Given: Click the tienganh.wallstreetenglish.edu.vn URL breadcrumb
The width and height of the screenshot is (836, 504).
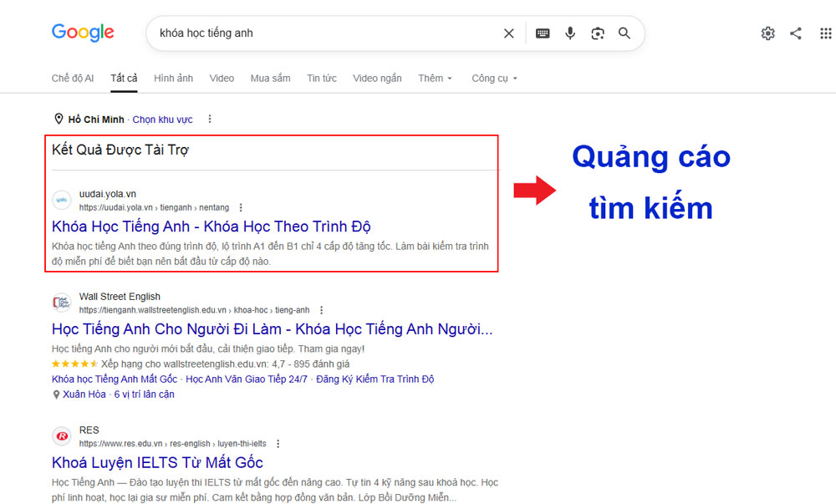Looking at the screenshot, I should point(194,310).
